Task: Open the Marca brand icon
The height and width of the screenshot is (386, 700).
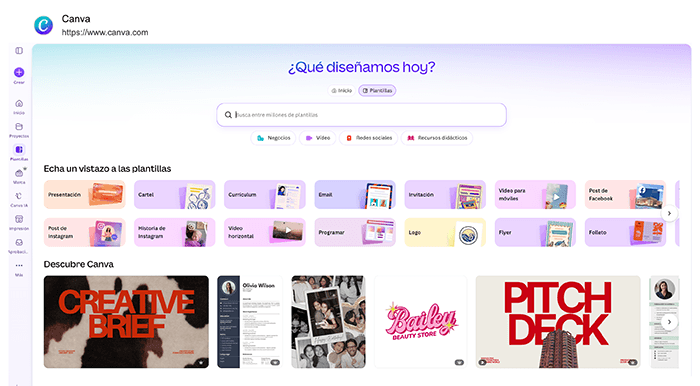Action: (19, 173)
